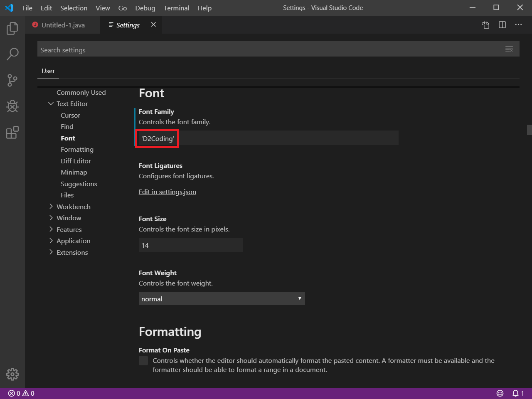
Task: Select Font in settings tree
Action: point(68,138)
